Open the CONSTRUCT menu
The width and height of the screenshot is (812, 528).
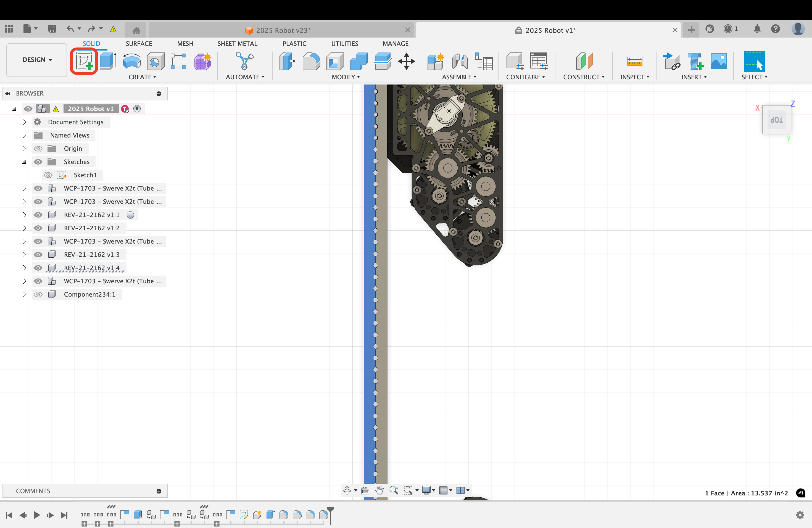point(584,77)
